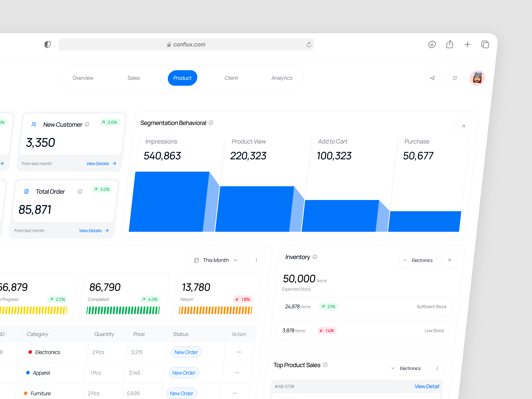532x399 pixels.
Task: Click the orange Return progress bar
Action: tap(215, 310)
